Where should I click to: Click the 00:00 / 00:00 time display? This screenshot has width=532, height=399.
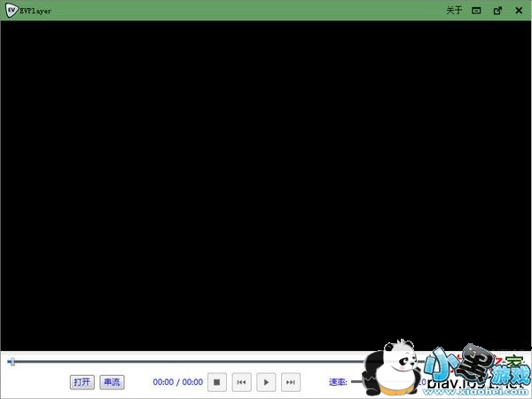[178, 382]
